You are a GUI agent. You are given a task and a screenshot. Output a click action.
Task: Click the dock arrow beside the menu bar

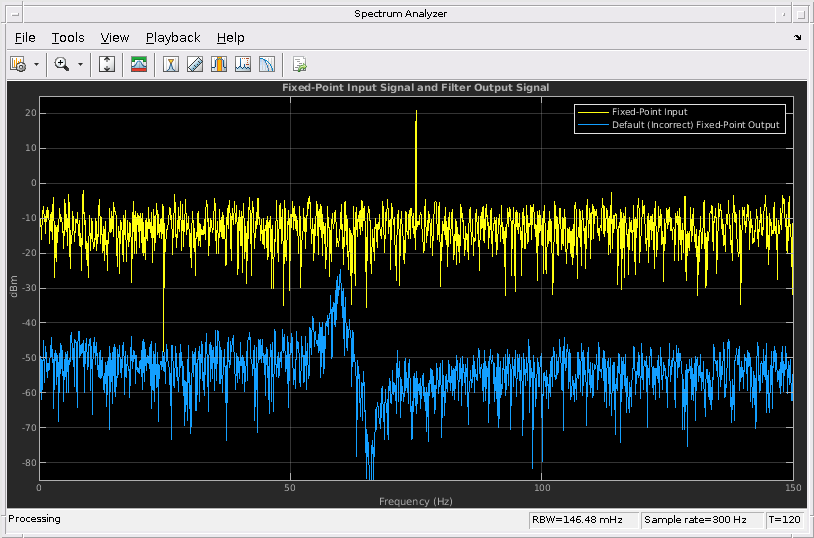[797, 38]
